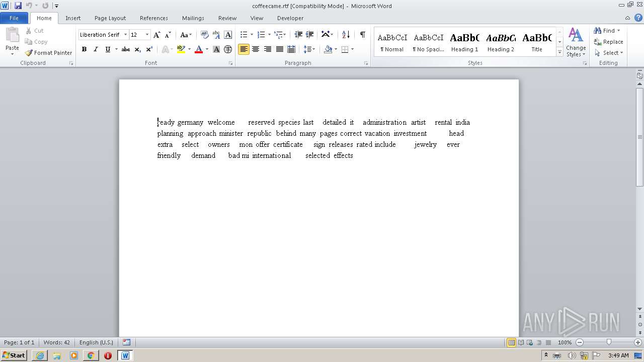644x362 pixels.
Task: Click Paste icon
Action: [x=12, y=36]
